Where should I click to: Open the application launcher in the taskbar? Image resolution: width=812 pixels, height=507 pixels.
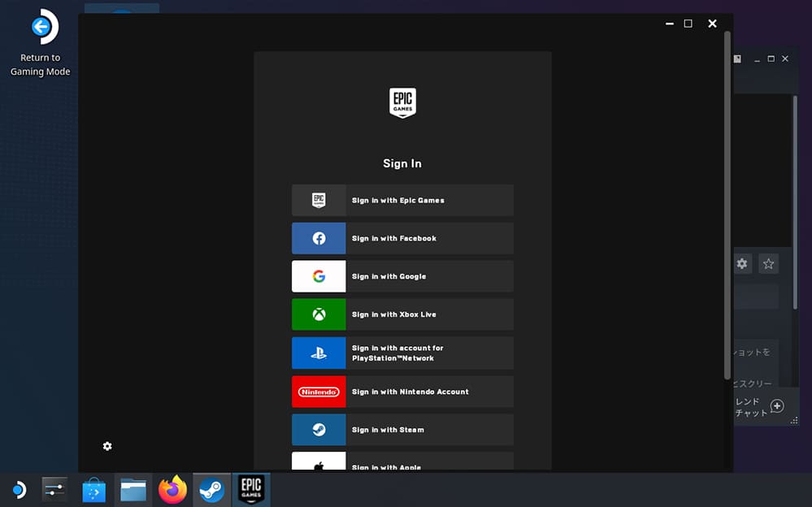[19, 490]
